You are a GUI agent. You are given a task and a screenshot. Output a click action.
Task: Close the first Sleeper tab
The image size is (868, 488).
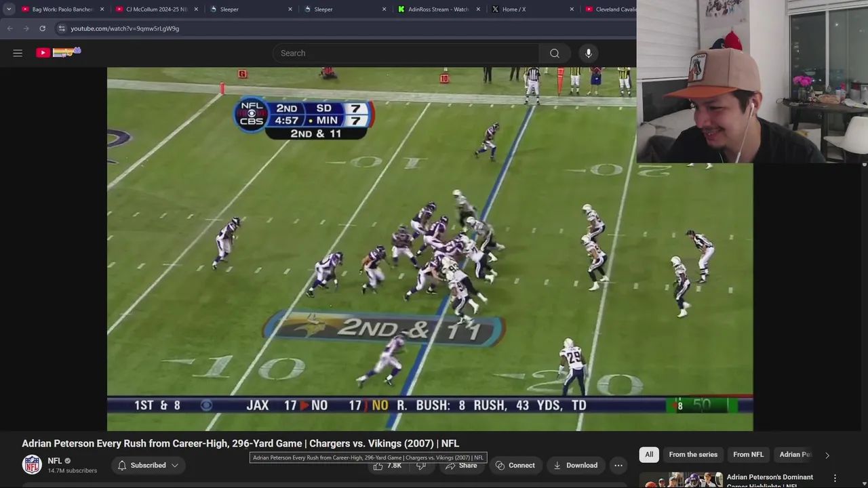pyautogui.click(x=290, y=9)
